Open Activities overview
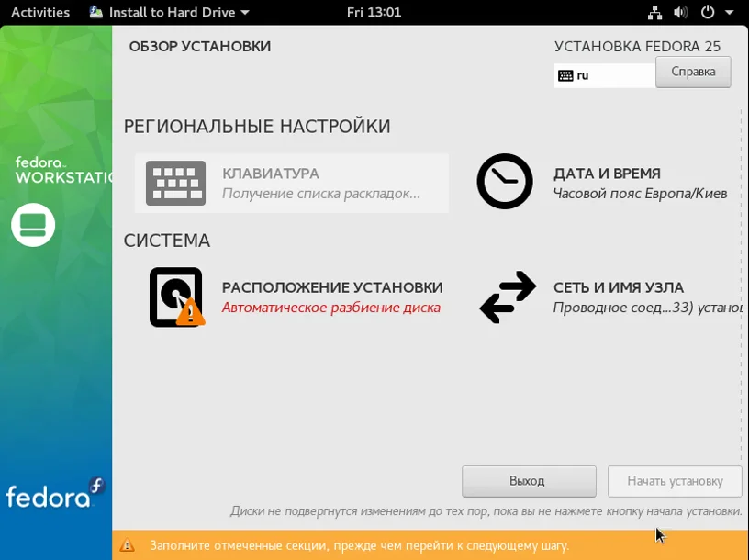The image size is (749, 560). point(40,13)
